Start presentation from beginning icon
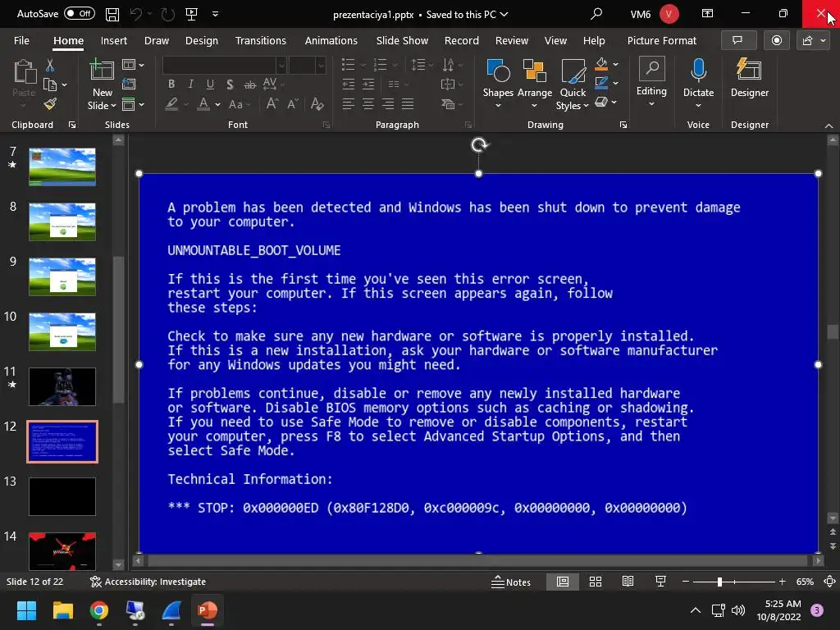Viewport: 840px width, 630px height. pos(191,15)
